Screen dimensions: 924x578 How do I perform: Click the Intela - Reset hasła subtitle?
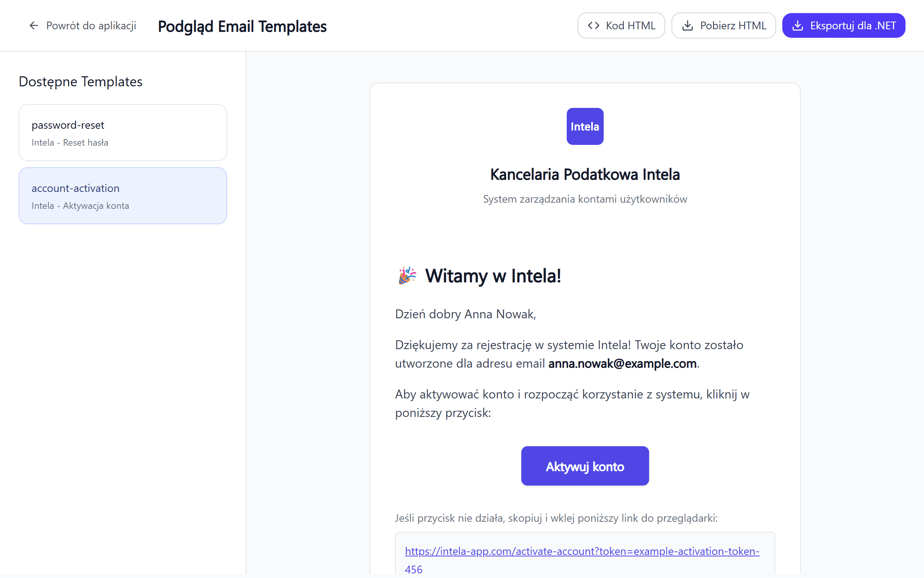70,143
